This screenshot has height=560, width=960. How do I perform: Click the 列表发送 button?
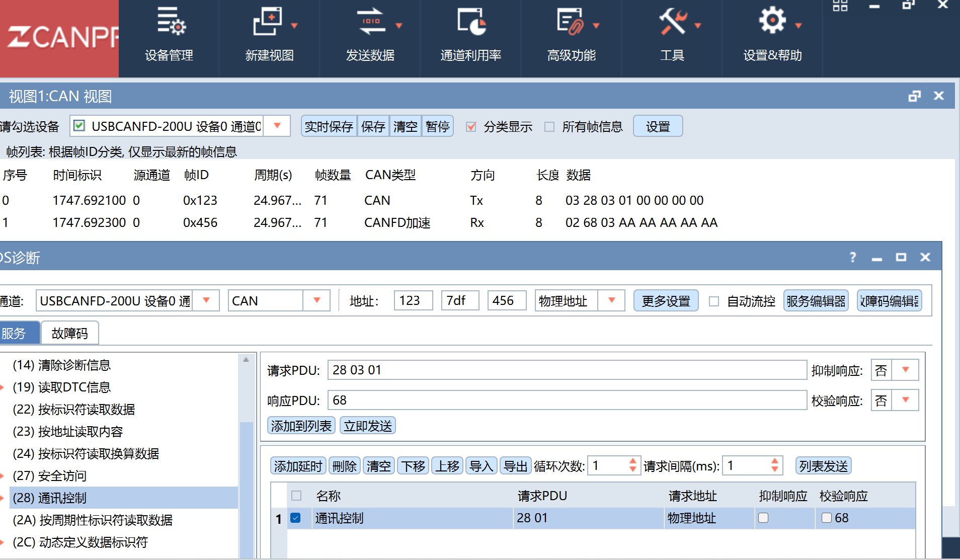[x=823, y=466]
